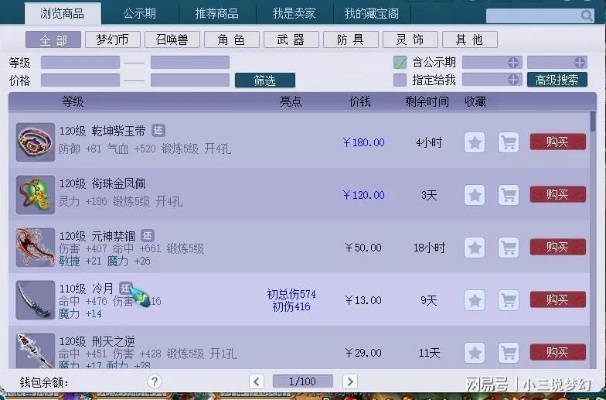Add 乾坤紫玉带 to shopping cart
The height and width of the screenshot is (400, 606).
click(509, 142)
